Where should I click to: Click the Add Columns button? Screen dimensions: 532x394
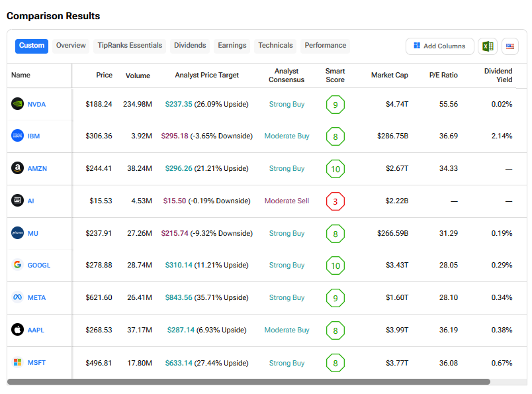coord(439,46)
